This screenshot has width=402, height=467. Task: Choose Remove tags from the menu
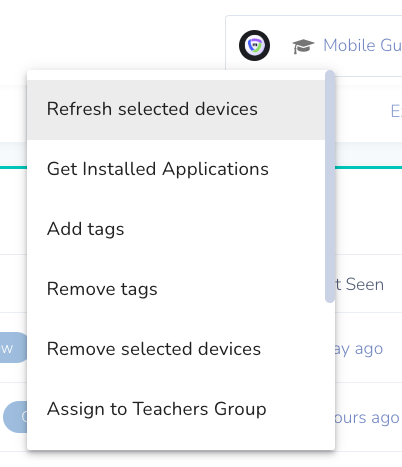pos(176,289)
